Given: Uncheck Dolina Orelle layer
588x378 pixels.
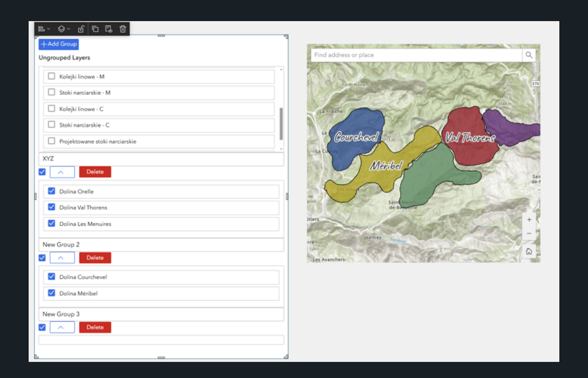Looking at the screenshot, I should coord(51,191).
